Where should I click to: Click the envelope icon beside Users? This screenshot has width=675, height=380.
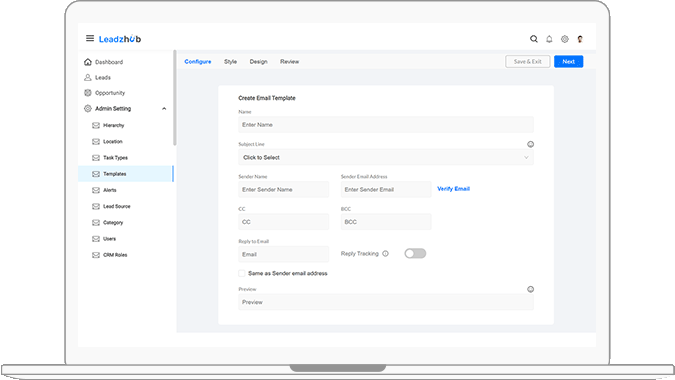coord(96,239)
